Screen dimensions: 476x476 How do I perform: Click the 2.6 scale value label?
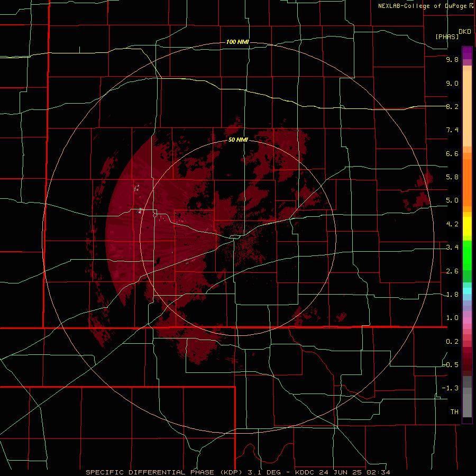coord(452,271)
